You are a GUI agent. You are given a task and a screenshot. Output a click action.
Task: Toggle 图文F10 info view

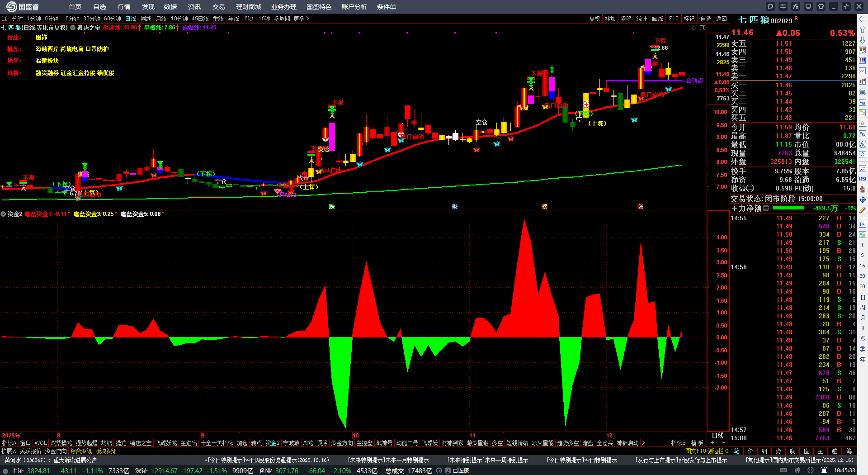click(696, 451)
